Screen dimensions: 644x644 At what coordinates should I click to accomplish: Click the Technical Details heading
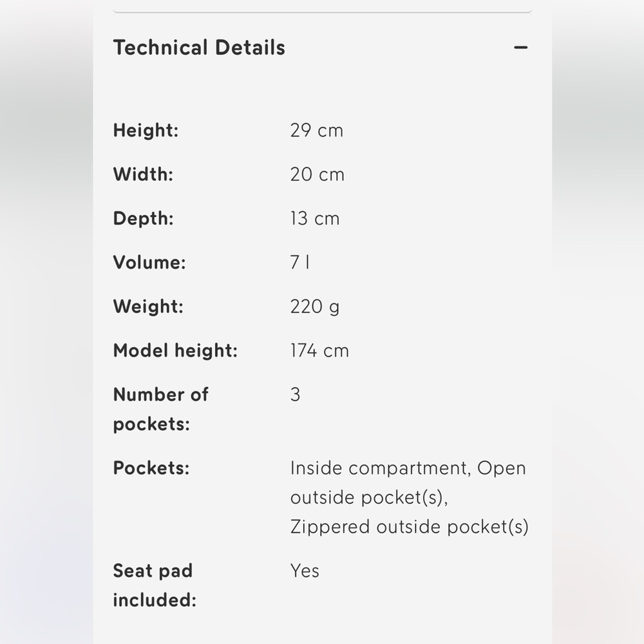click(199, 48)
